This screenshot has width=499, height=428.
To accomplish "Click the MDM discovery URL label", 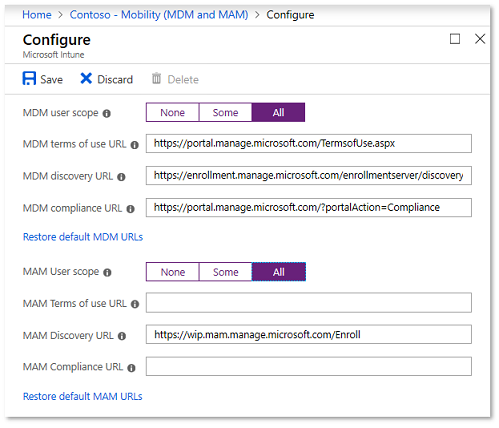I will coord(68,176).
